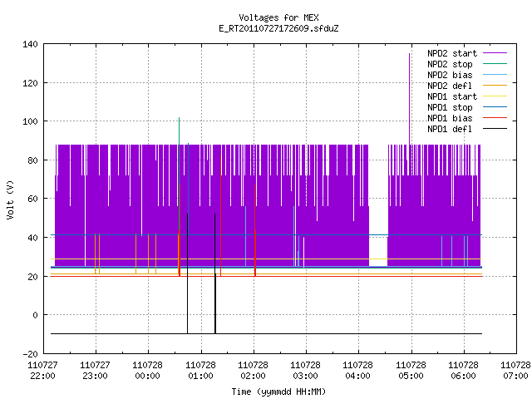Select the 'NPD1 defl' legend label
532x399 pixels.
pyautogui.click(x=450, y=130)
